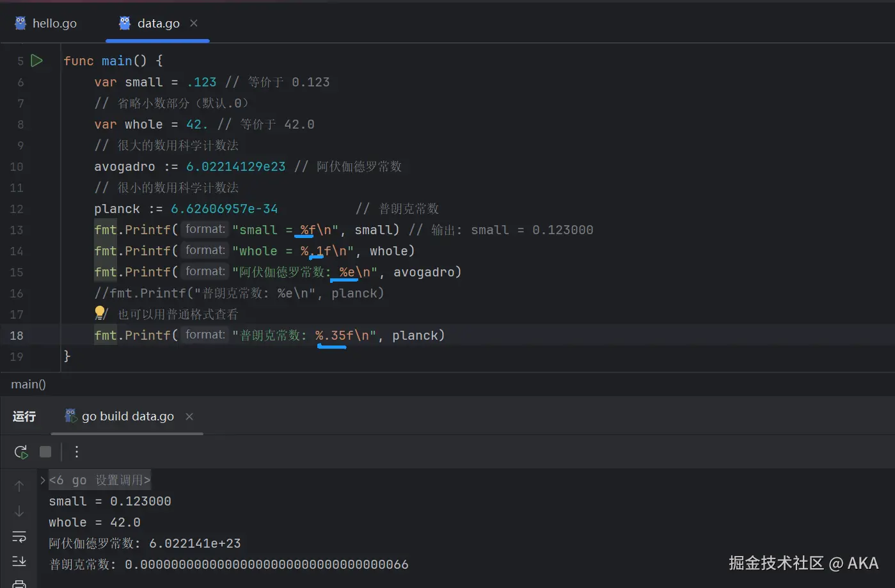Click 6.022141e+23 output line
The image size is (895, 588).
(x=145, y=543)
